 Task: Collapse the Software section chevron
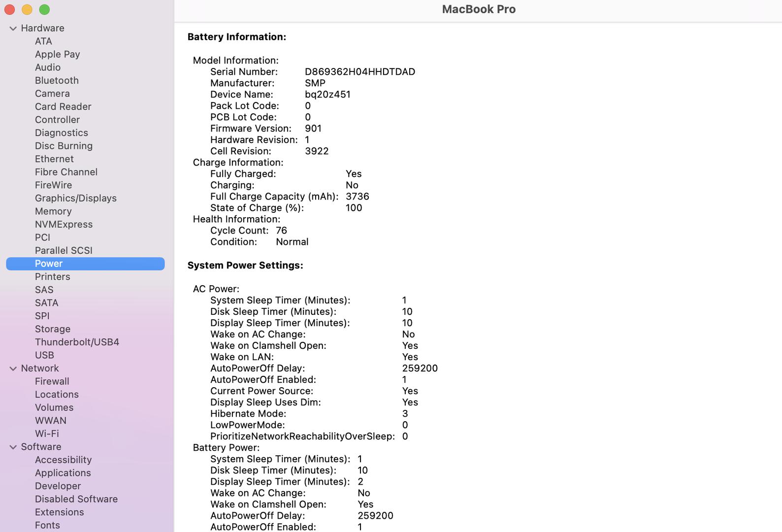pos(13,447)
